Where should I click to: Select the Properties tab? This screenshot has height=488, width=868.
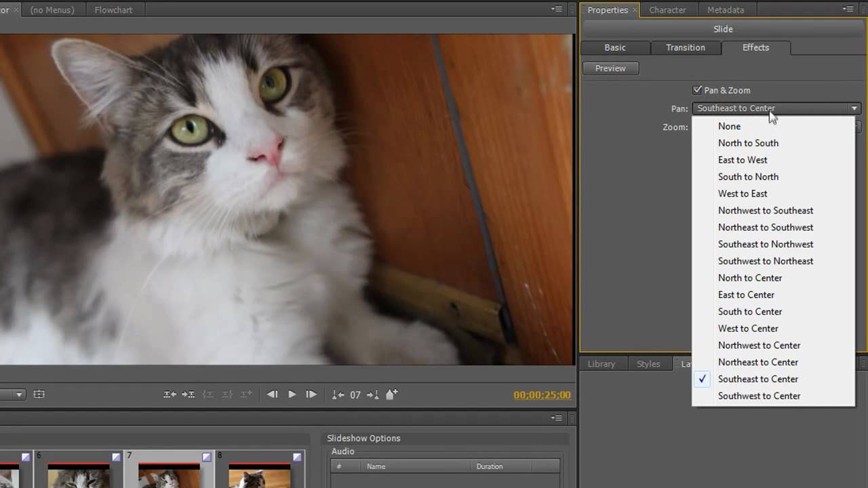pos(608,10)
